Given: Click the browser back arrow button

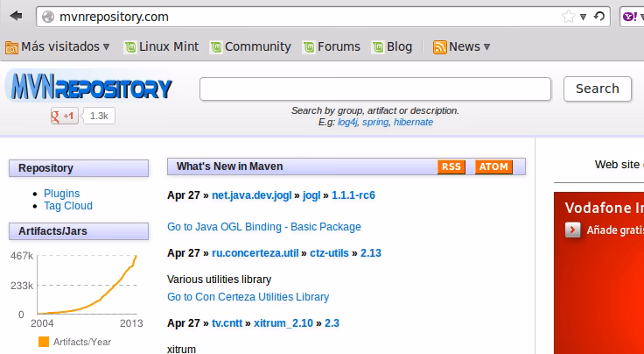Looking at the screenshot, I should tap(16, 16).
